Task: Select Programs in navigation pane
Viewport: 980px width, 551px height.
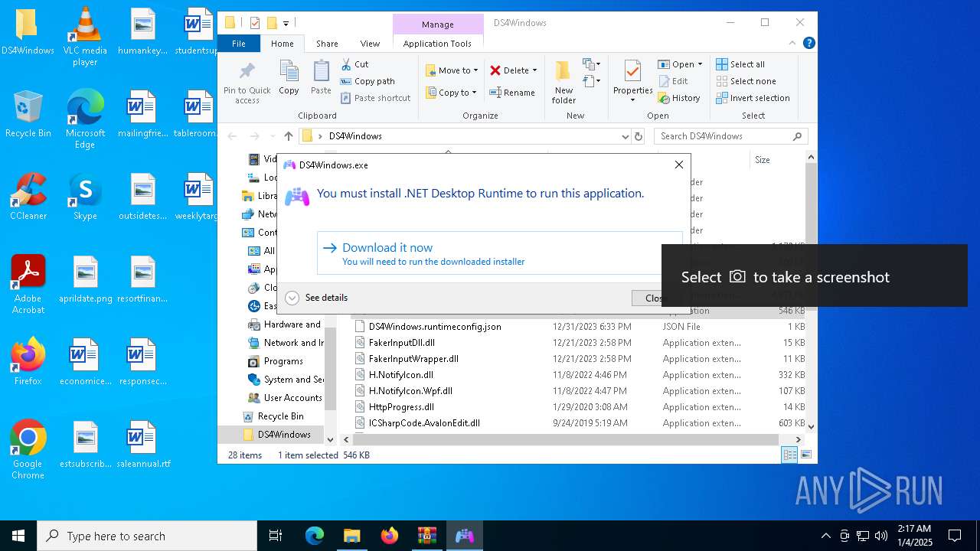Action: tap(276, 361)
